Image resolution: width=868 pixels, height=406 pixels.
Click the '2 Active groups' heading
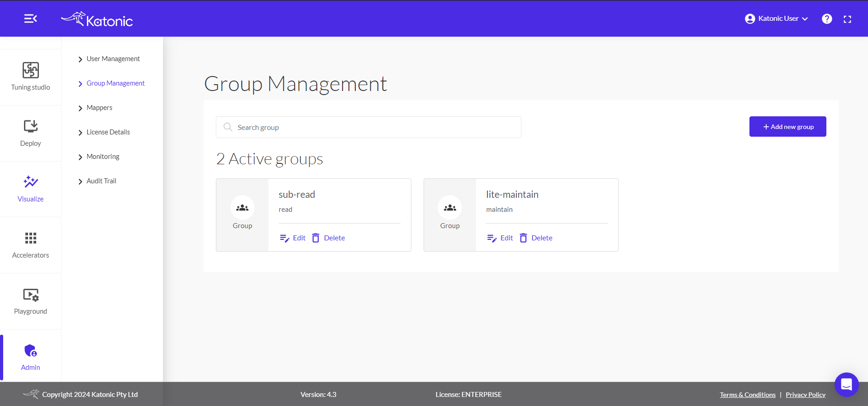pyautogui.click(x=270, y=159)
